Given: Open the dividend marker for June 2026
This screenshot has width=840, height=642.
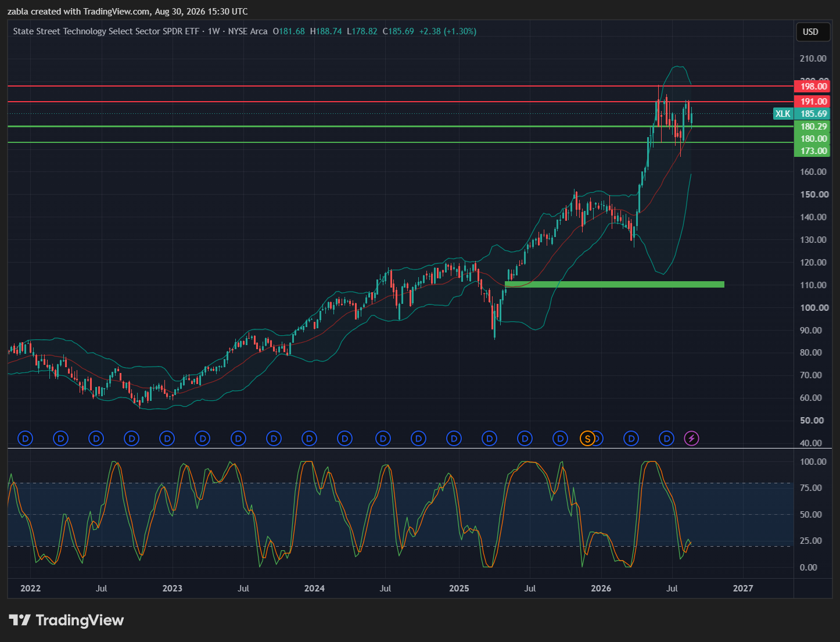Looking at the screenshot, I should pos(667,438).
